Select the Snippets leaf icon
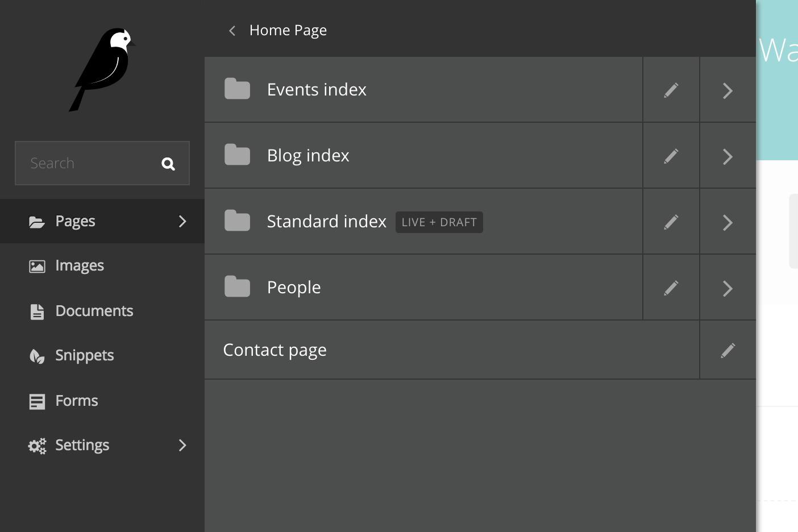Screen dimensions: 798x532 pos(36,356)
